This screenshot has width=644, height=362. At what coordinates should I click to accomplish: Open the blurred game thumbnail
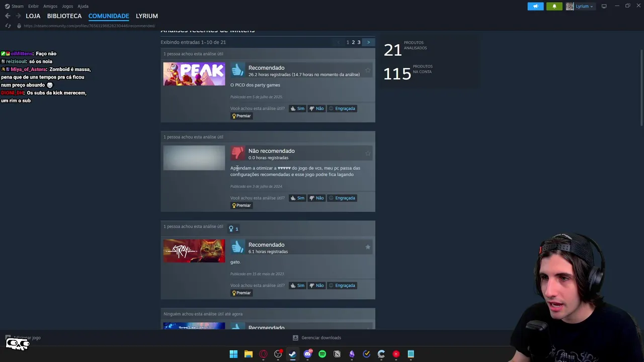194,158
